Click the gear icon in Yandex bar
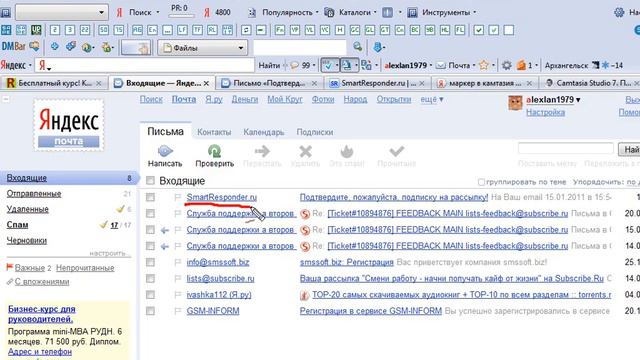The image size is (640, 360). (x=507, y=65)
